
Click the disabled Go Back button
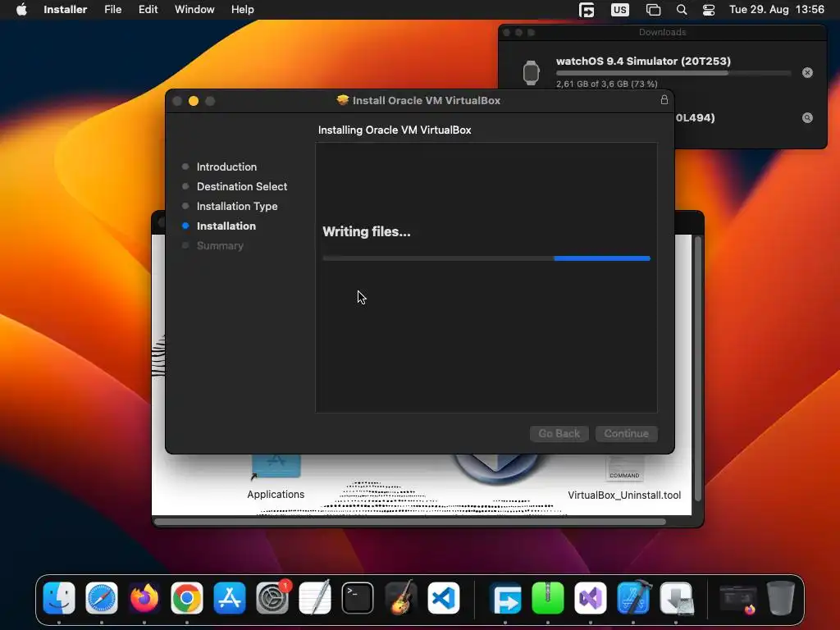click(x=559, y=433)
